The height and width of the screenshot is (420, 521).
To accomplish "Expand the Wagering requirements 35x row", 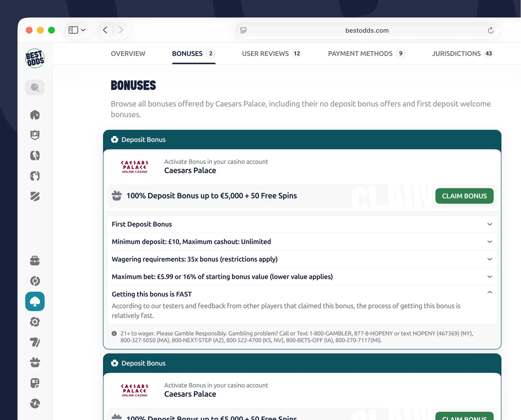I will point(302,259).
